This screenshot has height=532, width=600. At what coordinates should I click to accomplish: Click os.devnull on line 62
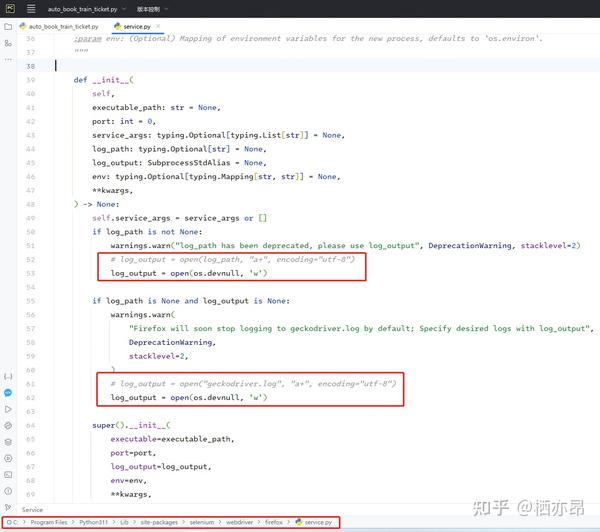point(216,398)
